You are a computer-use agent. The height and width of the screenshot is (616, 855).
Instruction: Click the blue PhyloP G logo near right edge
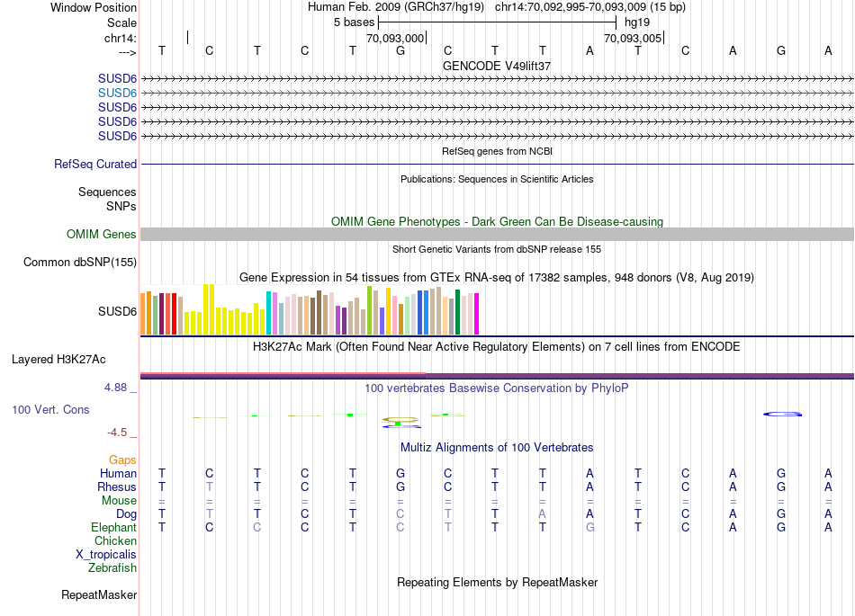tap(782, 414)
